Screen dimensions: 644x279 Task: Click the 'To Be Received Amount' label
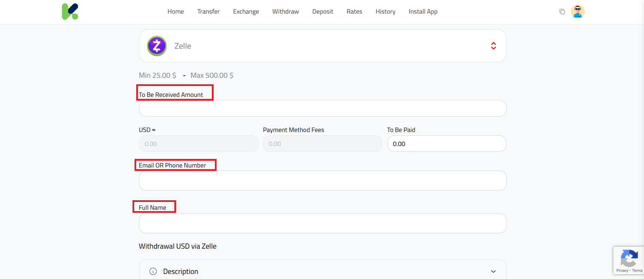pos(171,95)
